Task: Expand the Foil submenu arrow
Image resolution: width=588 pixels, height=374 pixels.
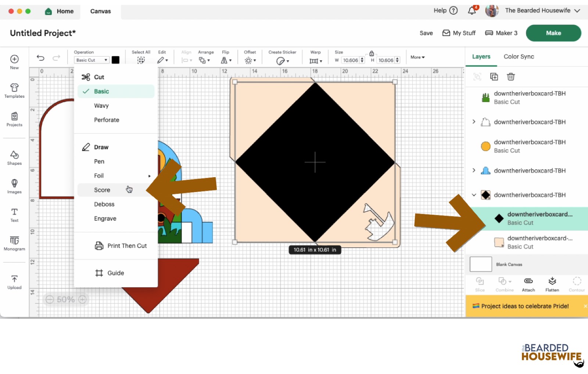Action: 149,176
